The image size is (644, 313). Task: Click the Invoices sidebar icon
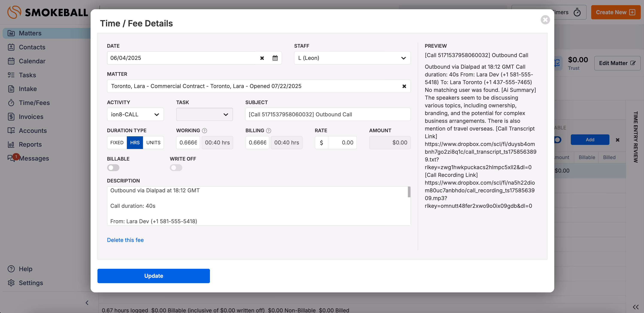click(11, 117)
